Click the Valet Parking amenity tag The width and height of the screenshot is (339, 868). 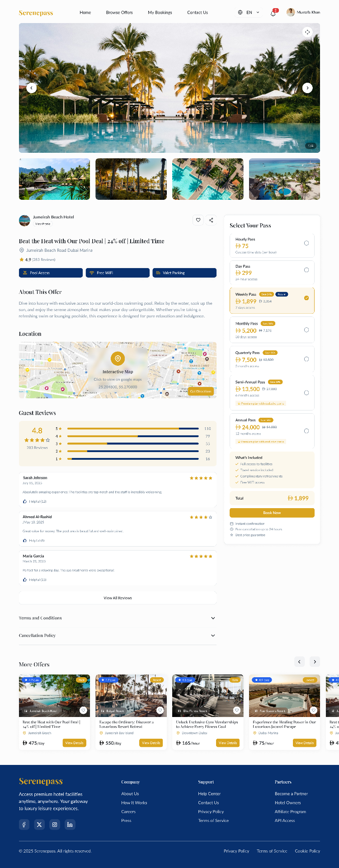click(x=184, y=273)
